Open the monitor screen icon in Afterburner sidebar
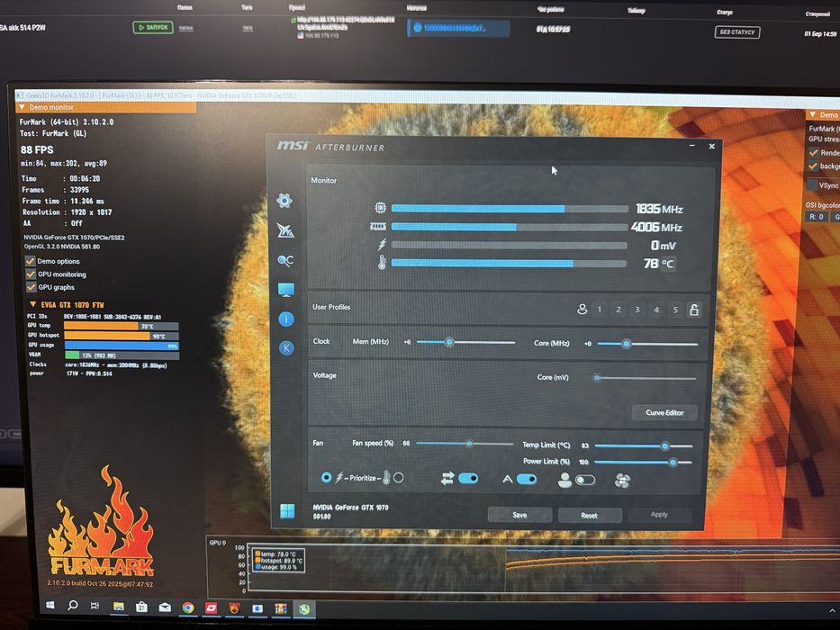 pyautogui.click(x=285, y=290)
